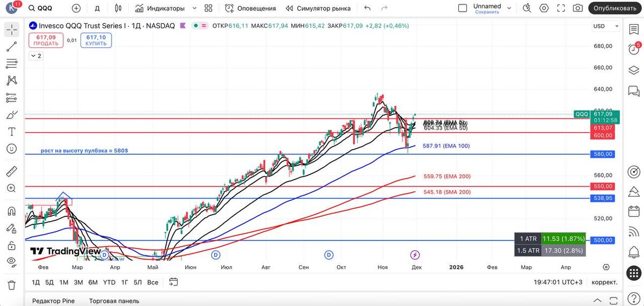Screen dimensions: 644x306
Task: Open the patterns drawing tool
Action: 12,81
